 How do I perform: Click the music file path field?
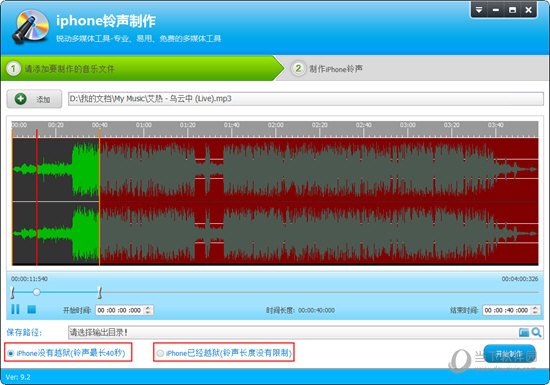click(x=306, y=99)
